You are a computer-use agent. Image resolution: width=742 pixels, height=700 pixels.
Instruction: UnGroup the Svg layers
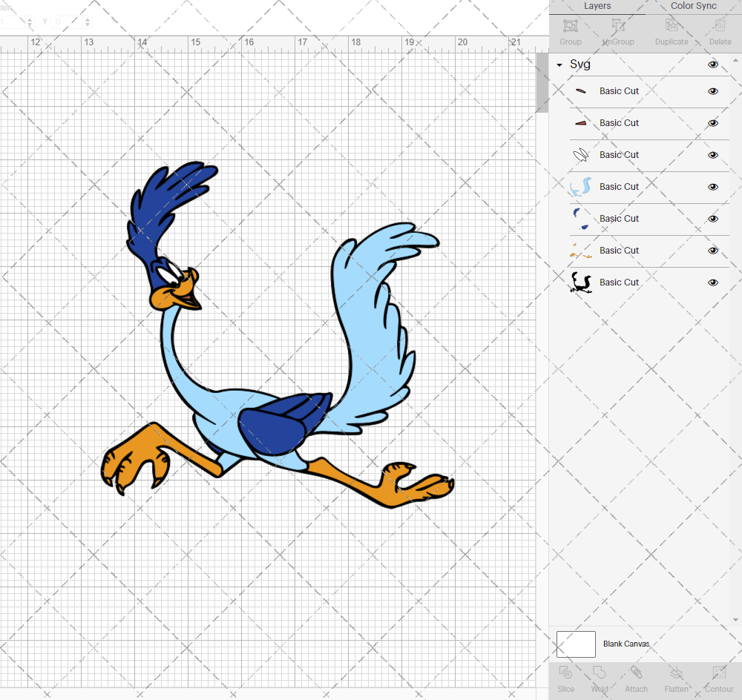coord(618,33)
